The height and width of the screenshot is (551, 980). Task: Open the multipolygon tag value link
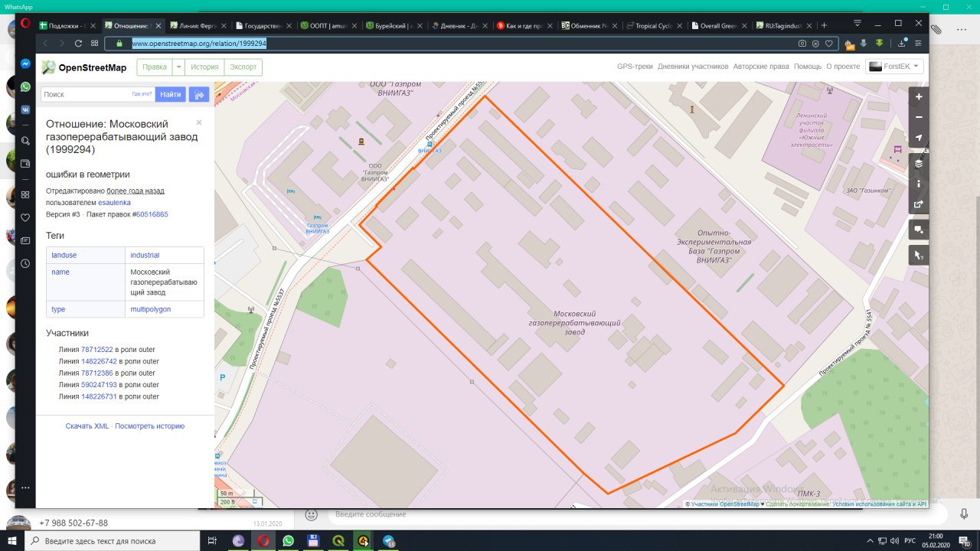click(x=150, y=309)
